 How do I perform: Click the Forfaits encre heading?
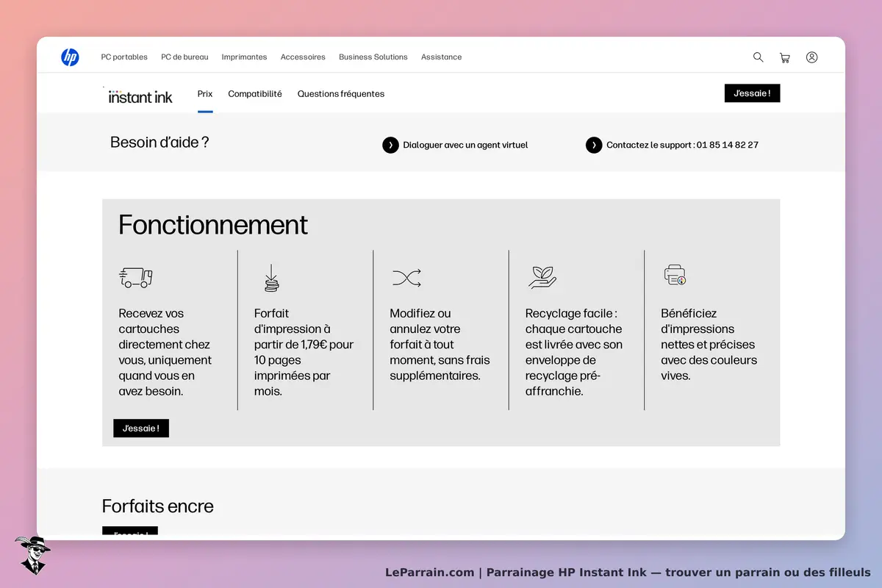(x=158, y=506)
